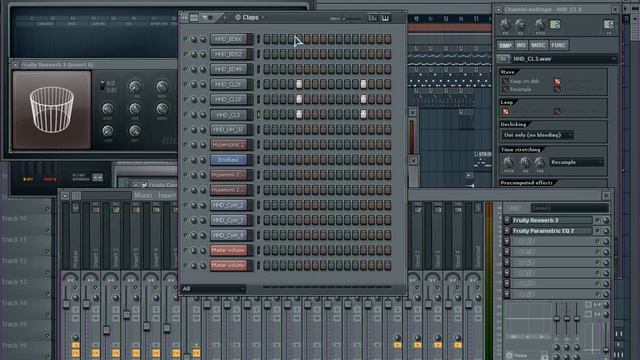
Task: Open the HHD_CL3.wav sample dropdown
Action: click(x=564, y=59)
